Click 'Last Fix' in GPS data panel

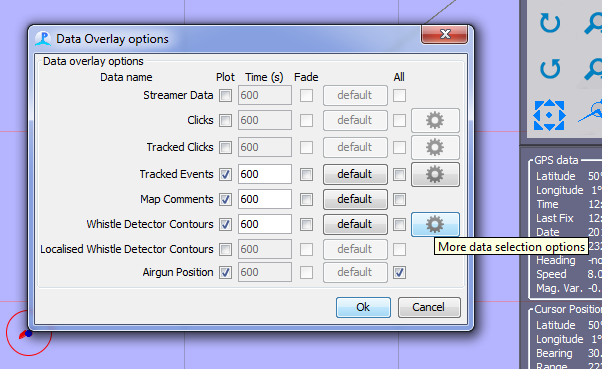pos(554,218)
